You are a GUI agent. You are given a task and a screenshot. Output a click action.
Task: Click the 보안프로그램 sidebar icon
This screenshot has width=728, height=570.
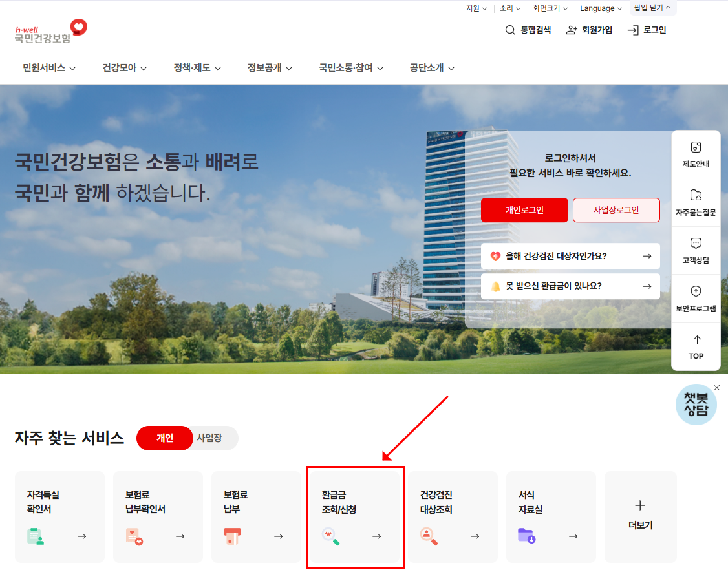pyautogui.click(x=696, y=298)
